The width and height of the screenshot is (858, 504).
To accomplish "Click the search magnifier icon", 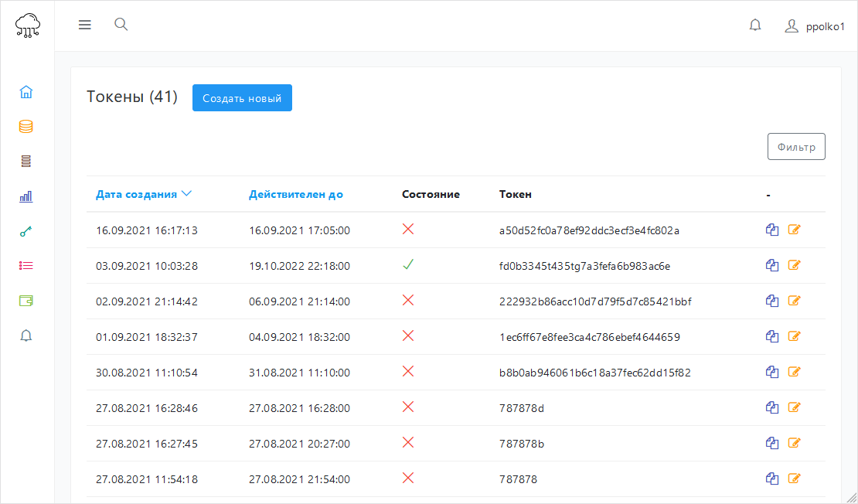I will 121,25.
